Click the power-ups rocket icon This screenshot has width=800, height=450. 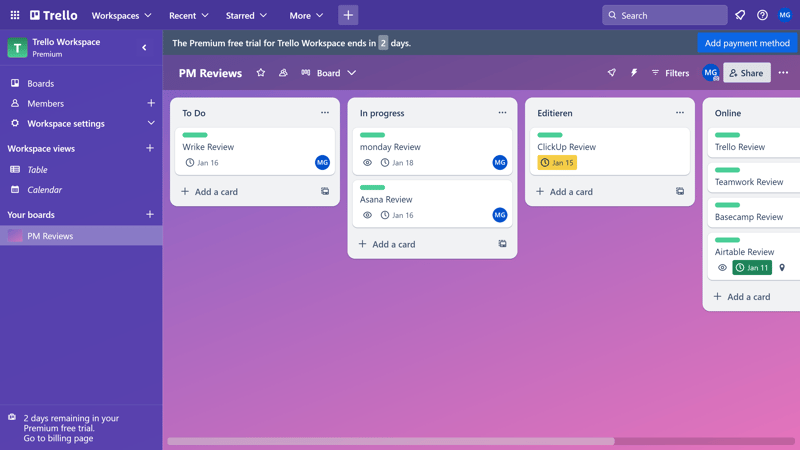click(x=612, y=73)
